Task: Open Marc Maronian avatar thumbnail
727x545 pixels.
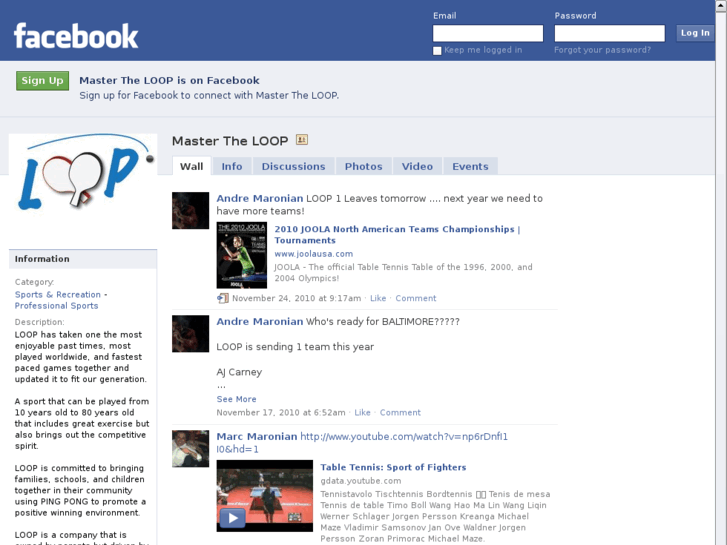Action: pyautogui.click(x=191, y=449)
